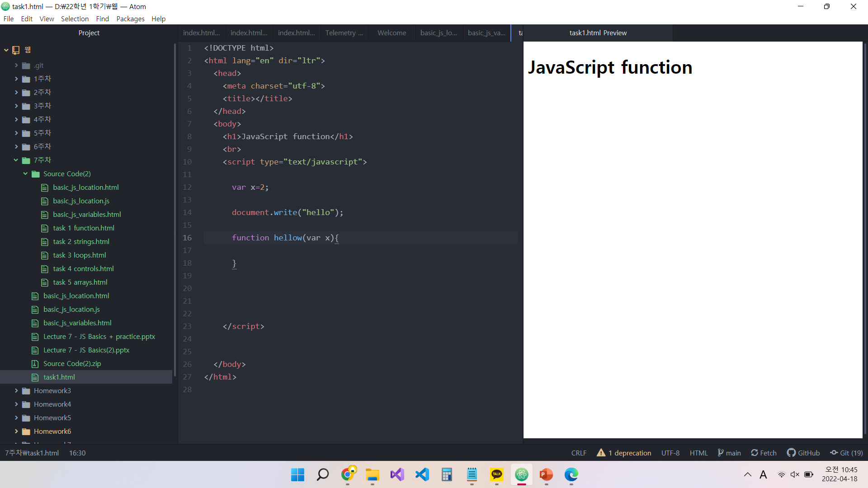Open the Packages menu
Image resolution: width=868 pixels, height=488 pixels.
130,19
